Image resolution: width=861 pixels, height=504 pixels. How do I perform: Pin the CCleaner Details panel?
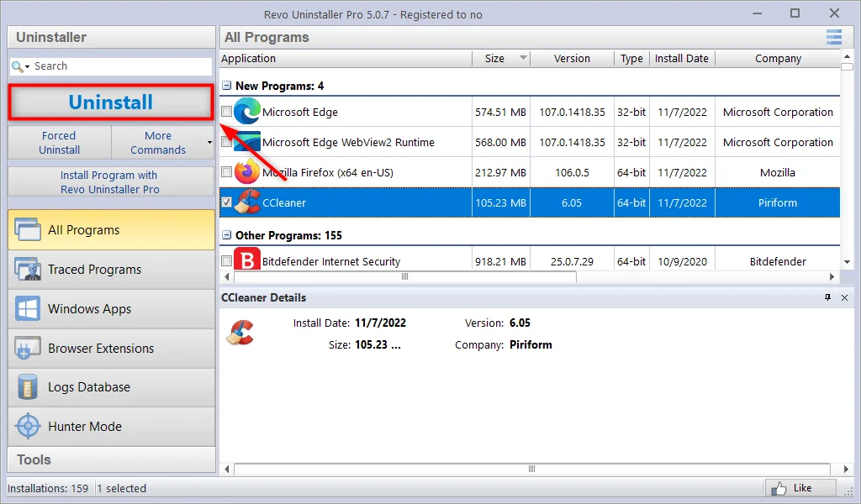(827, 298)
